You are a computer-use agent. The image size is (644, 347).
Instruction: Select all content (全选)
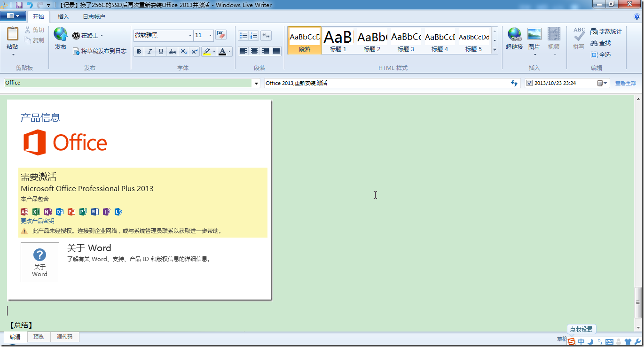(601, 55)
